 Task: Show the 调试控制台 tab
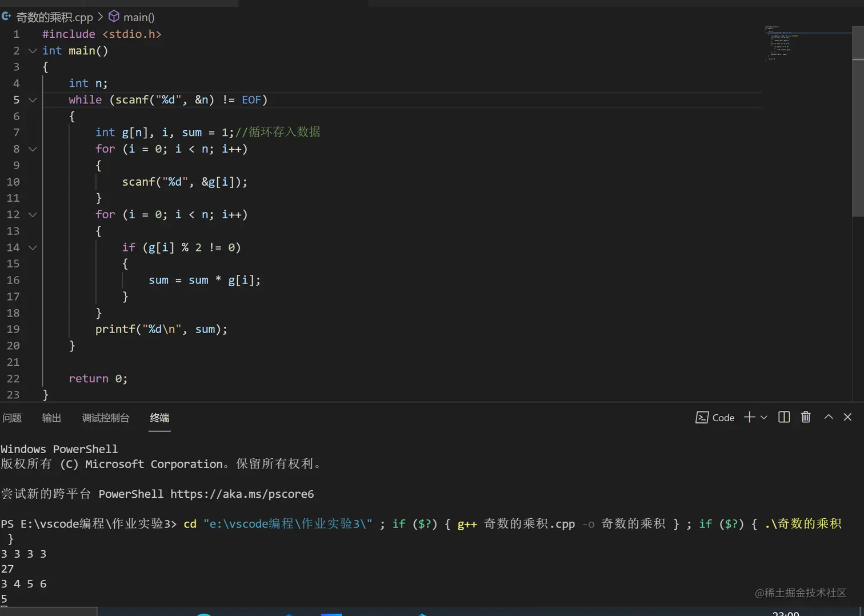pyautogui.click(x=106, y=418)
